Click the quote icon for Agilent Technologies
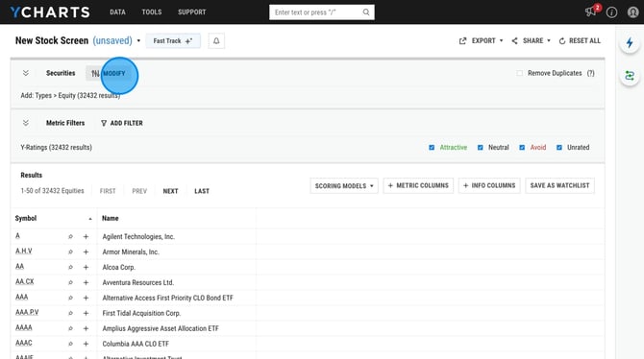The image size is (644, 359). [x=70, y=236]
